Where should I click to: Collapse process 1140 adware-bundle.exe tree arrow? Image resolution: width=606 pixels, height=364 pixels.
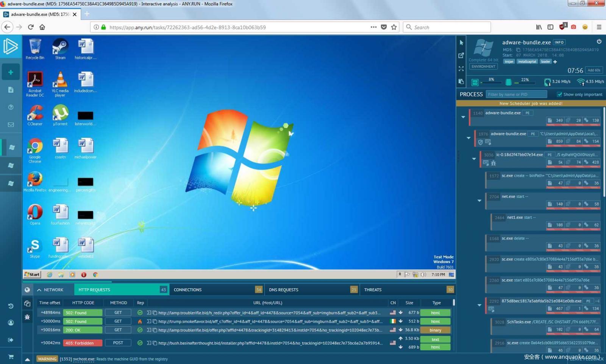click(x=463, y=117)
